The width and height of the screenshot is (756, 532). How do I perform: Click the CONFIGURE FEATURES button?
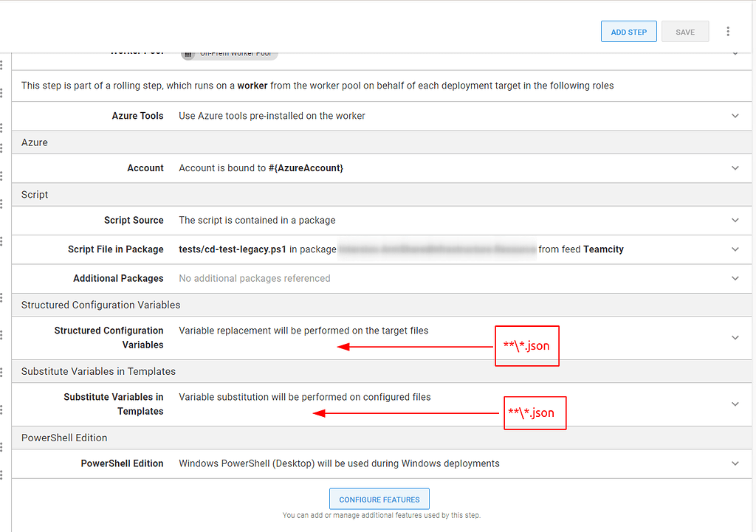tap(379, 500)
